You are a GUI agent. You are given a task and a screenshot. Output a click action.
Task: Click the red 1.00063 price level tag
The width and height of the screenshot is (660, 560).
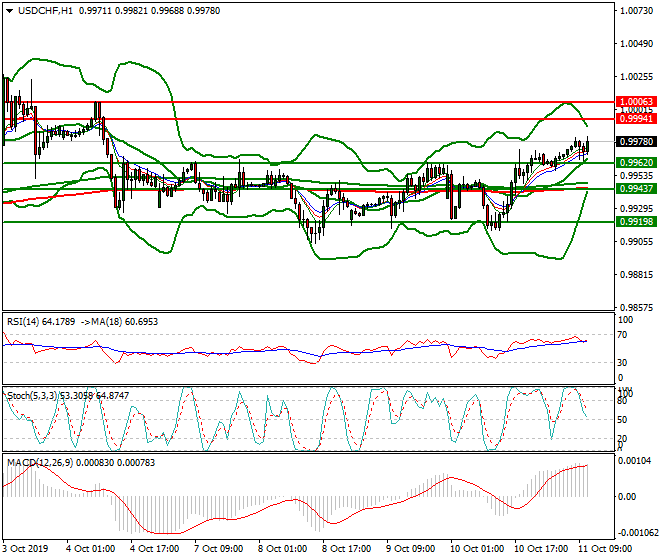coord(636,101)
